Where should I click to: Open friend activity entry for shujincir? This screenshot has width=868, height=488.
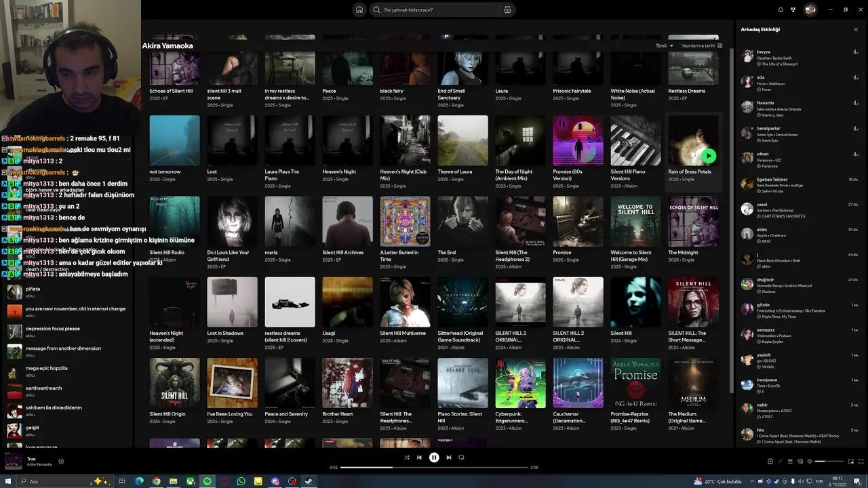[x=800, y=285]
